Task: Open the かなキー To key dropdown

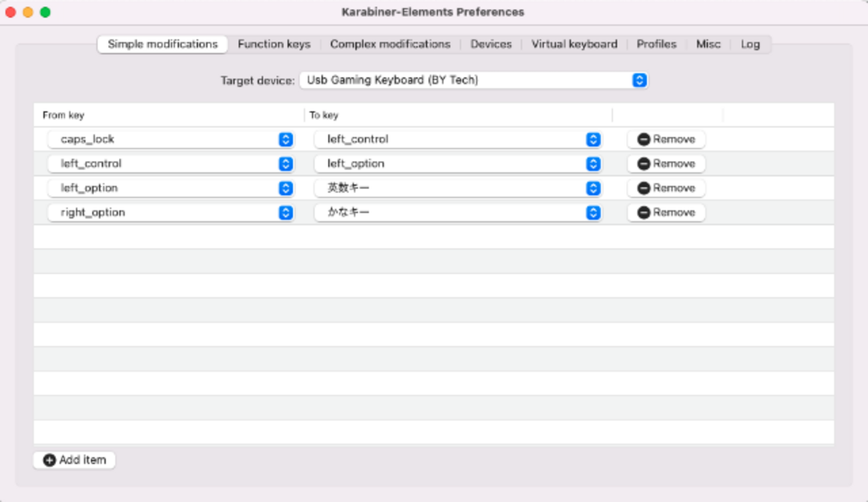Action: pos(457,212)
